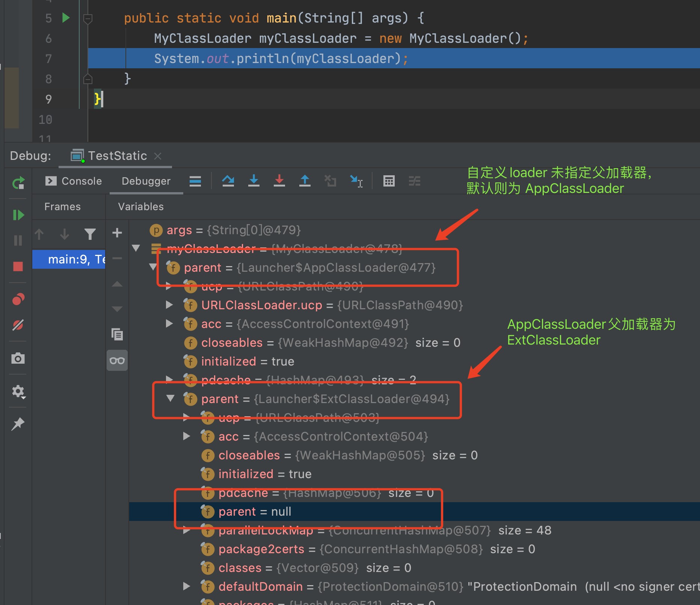
Task: Click Resume Program icon
Action: (x=18, y=215)
